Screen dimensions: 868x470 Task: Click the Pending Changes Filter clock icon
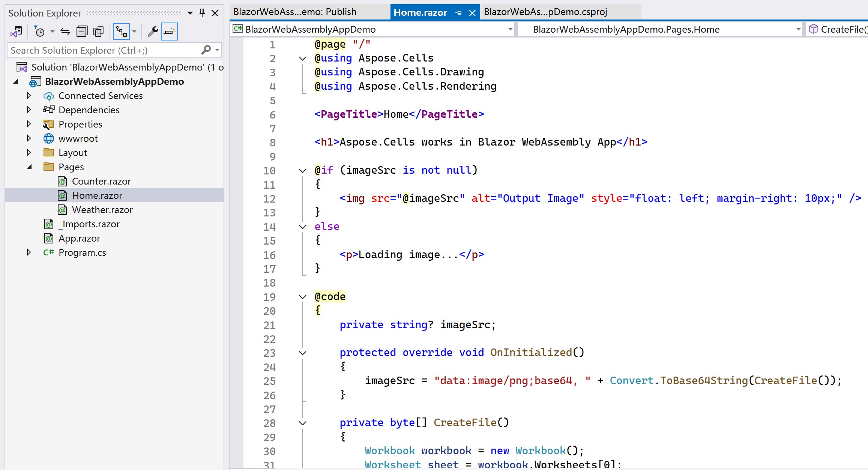[39, 32]
